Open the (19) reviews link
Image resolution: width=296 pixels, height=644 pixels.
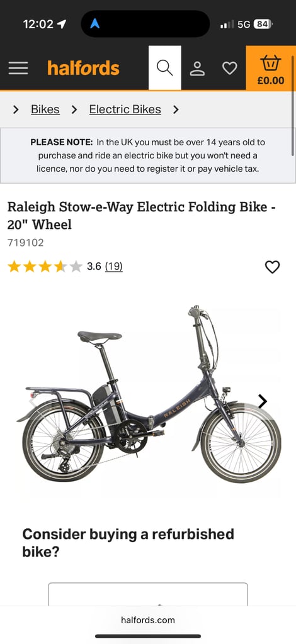[114, 267]
